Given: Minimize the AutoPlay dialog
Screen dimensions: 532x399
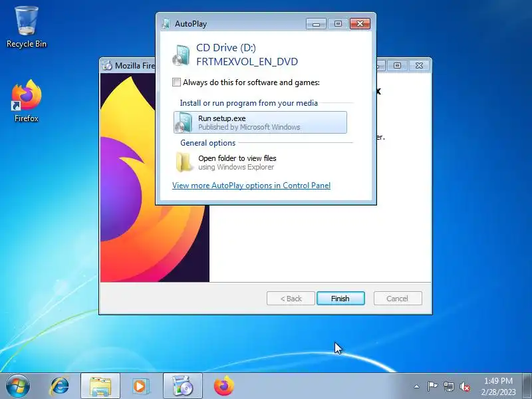Looking at the screenshot, I should [317, 23].
